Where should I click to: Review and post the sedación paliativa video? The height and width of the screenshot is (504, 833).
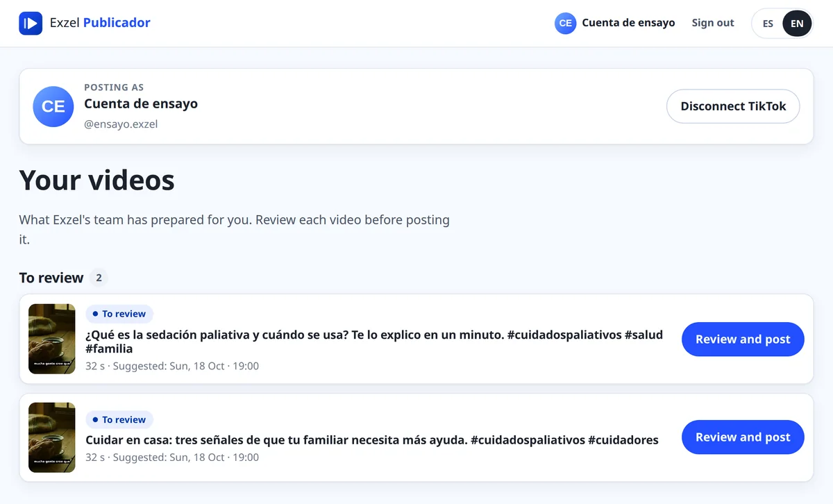point(743,339)
